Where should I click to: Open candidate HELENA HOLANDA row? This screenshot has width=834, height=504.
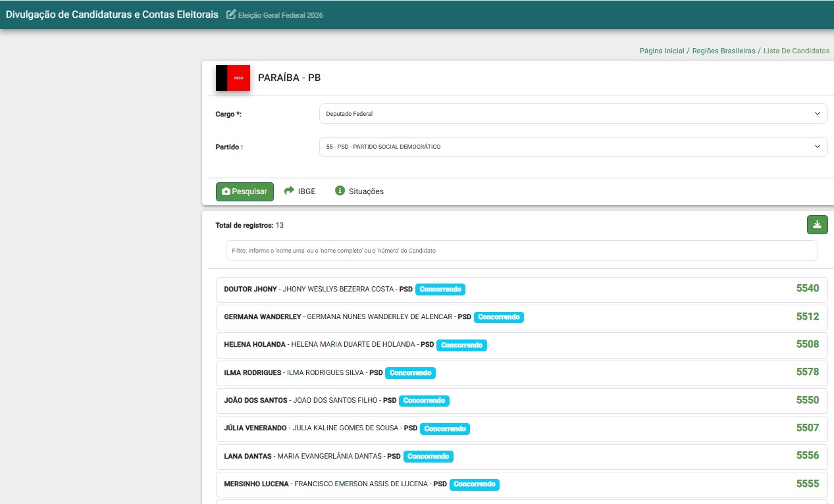tap(522, 345)
